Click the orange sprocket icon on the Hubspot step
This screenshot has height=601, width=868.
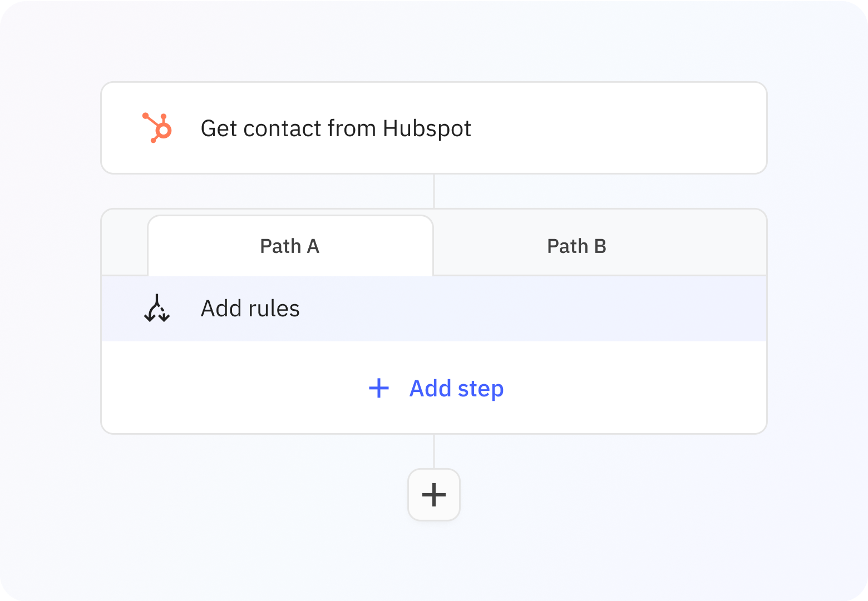[x=157, y=128]
